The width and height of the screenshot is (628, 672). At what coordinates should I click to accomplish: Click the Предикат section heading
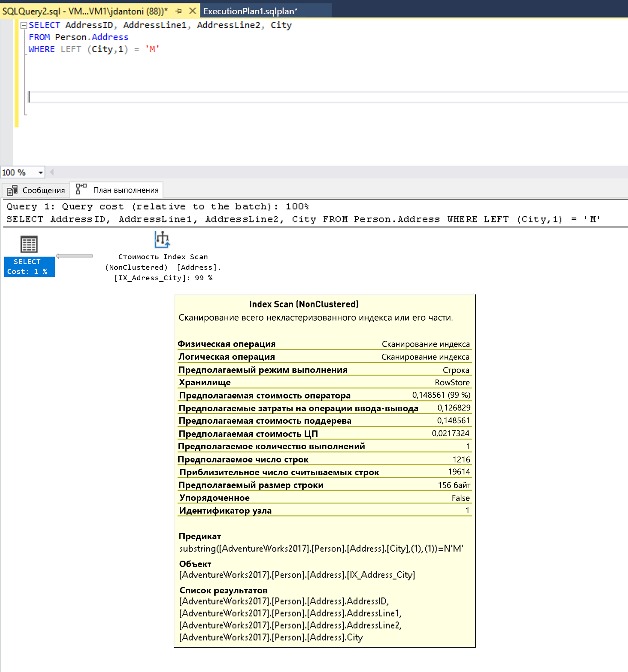click(x=200, y=536)
